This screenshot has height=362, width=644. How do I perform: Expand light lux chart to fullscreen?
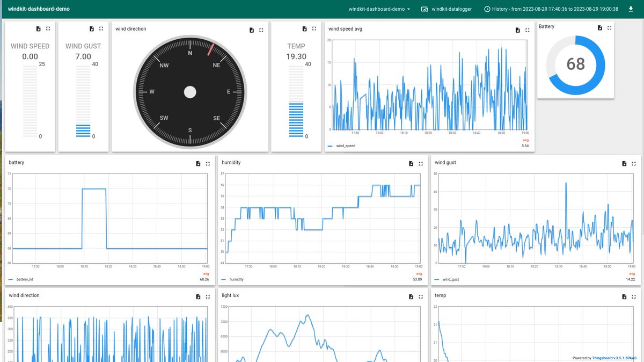421,296
